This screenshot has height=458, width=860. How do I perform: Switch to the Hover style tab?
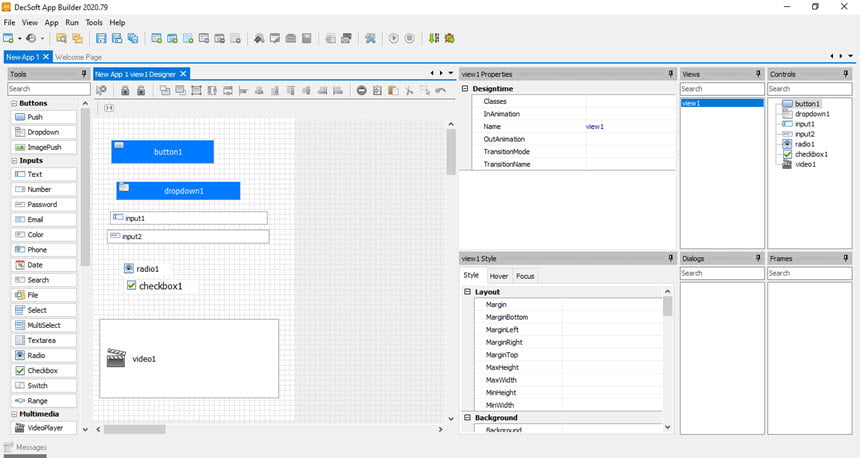tap(499, 276)
